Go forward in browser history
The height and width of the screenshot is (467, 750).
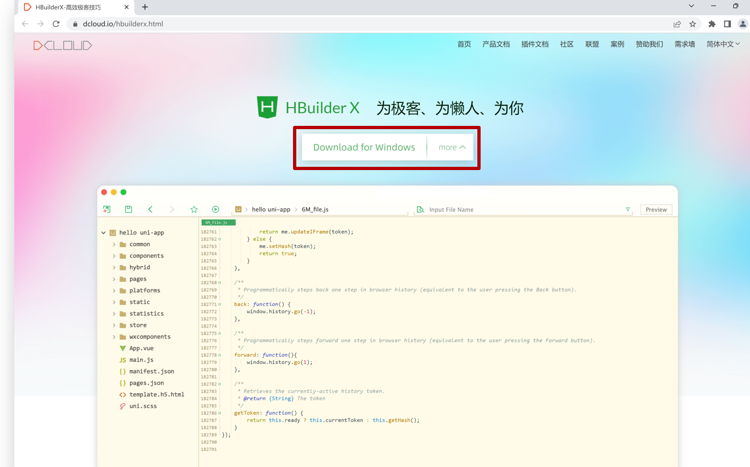click(x=40, y=24)
